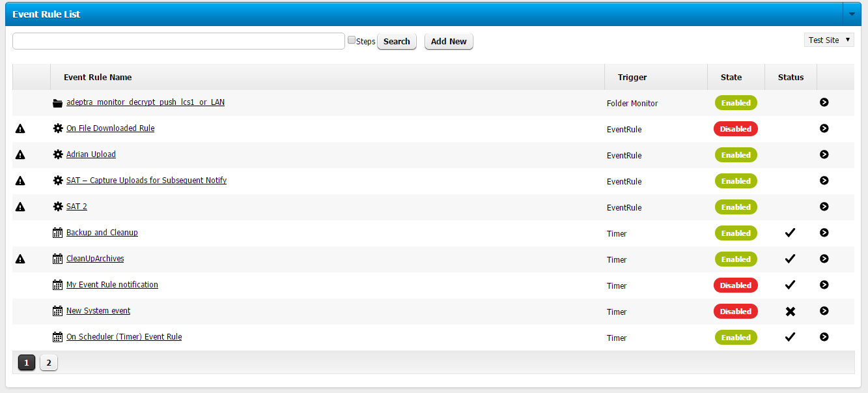Tick the Steps checkbox
The width and height of the screenshot is (868, 393).
coord(352,40)
